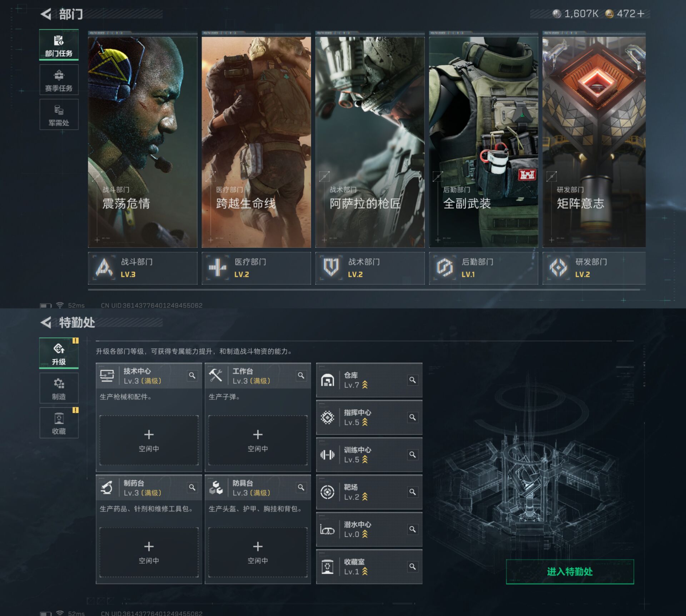Select the 制造 tab in 特勤处

(x=59, y=389)
